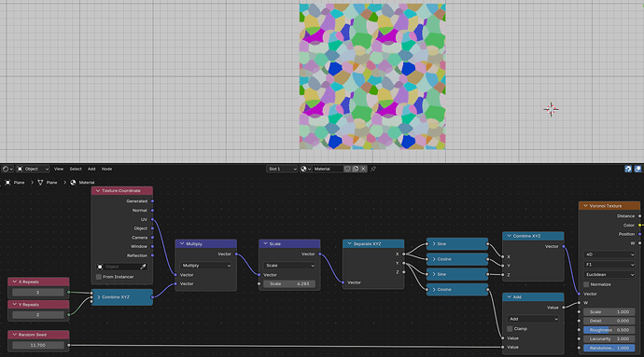This screenshot has height=357, width=644.
Task: Enable the Normalize checkbox in Voronoi Texture
Action: point(586,284)
